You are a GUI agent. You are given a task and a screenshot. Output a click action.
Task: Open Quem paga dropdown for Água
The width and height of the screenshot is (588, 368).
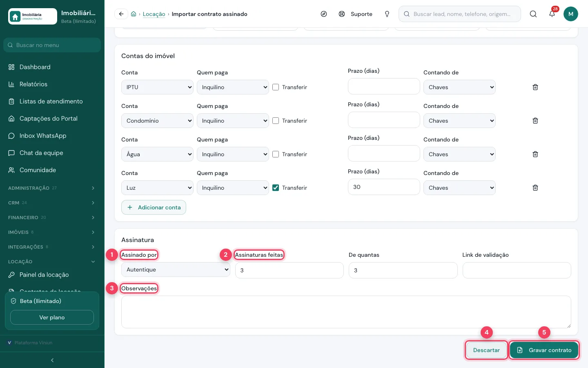[233, 154]
